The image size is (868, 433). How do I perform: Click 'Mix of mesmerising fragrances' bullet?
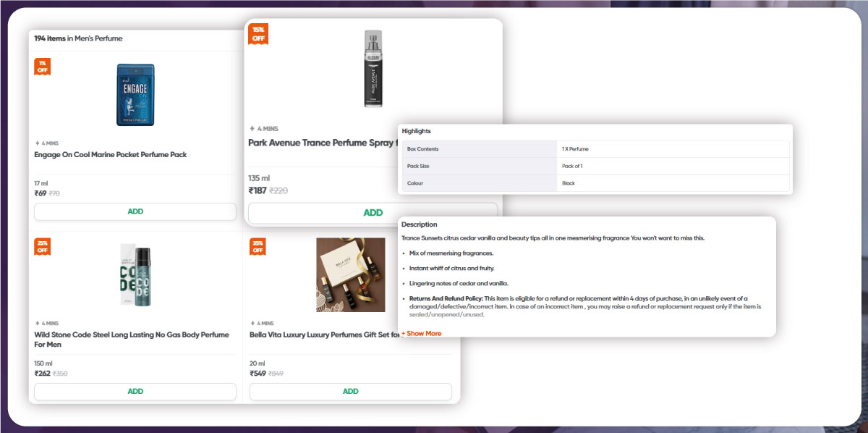pos(451,253)
